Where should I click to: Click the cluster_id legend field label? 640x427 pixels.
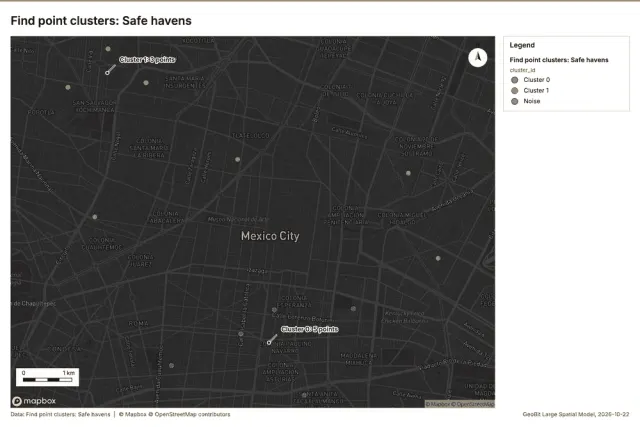(x=522, y=70)
